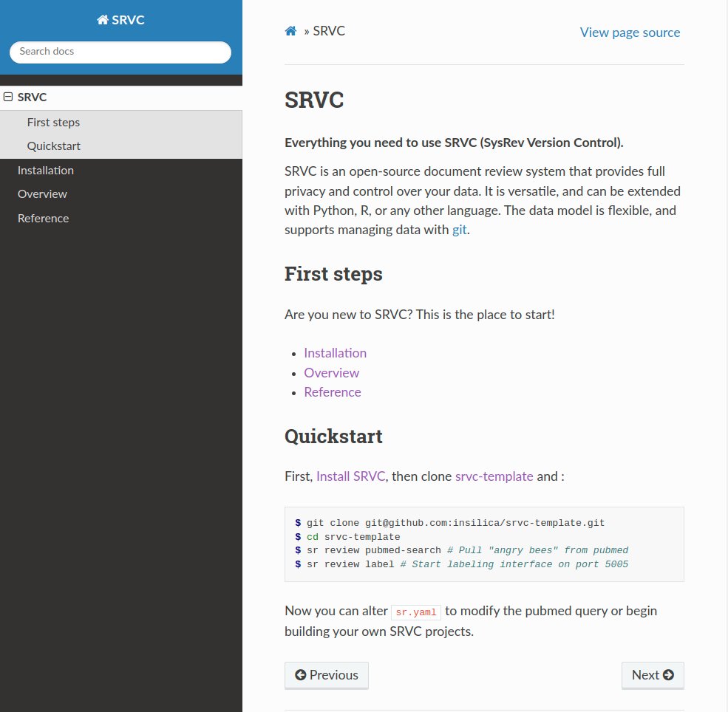Click the SRVC page title heading

click(314, 100)
